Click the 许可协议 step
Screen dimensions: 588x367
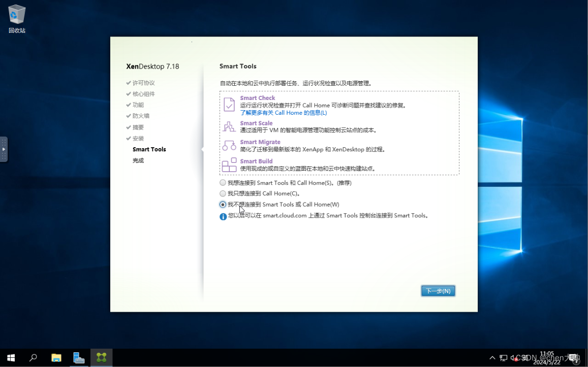(144, 83)
